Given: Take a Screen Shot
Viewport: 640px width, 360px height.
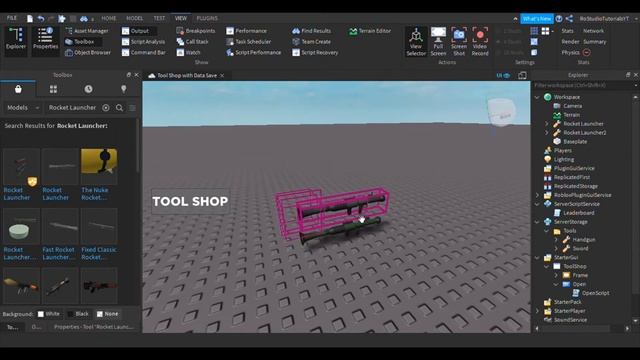Looking at the screenshot, I should (459, 42).
